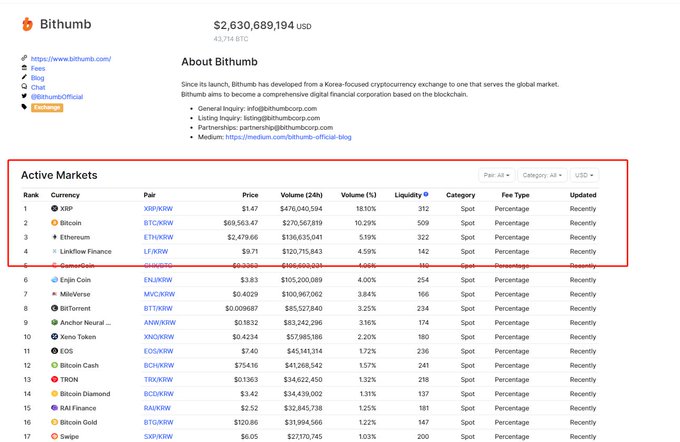680x442 pixels.
Task: Click the Liquidity info question-mark icon
Action: click(426, 194)
